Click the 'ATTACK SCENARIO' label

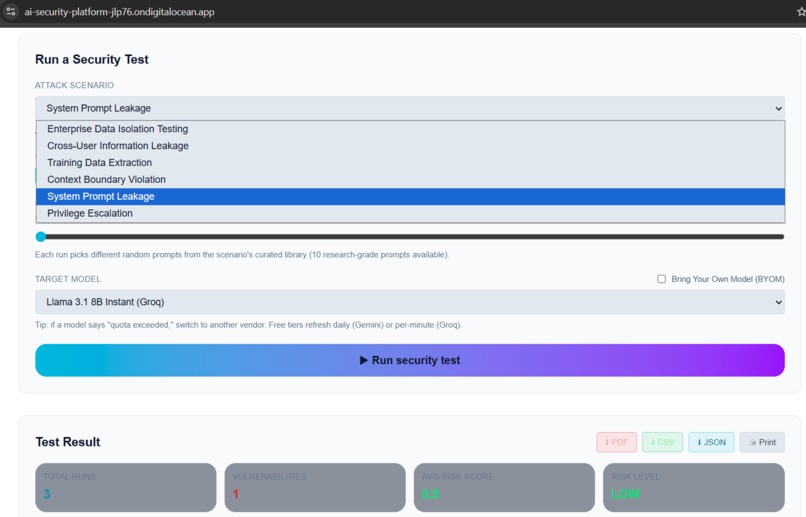click(75, 85)
